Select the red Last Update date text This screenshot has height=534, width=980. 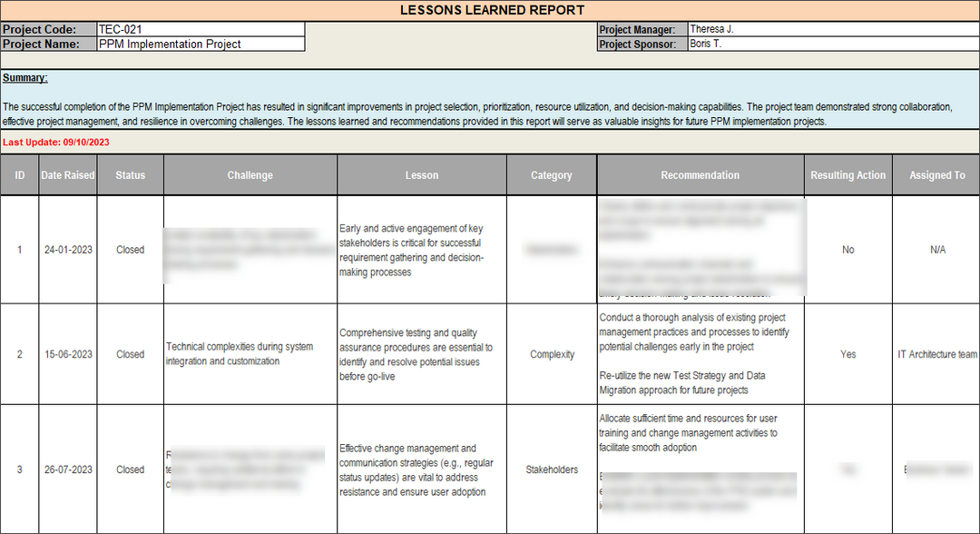pos(56,143)
